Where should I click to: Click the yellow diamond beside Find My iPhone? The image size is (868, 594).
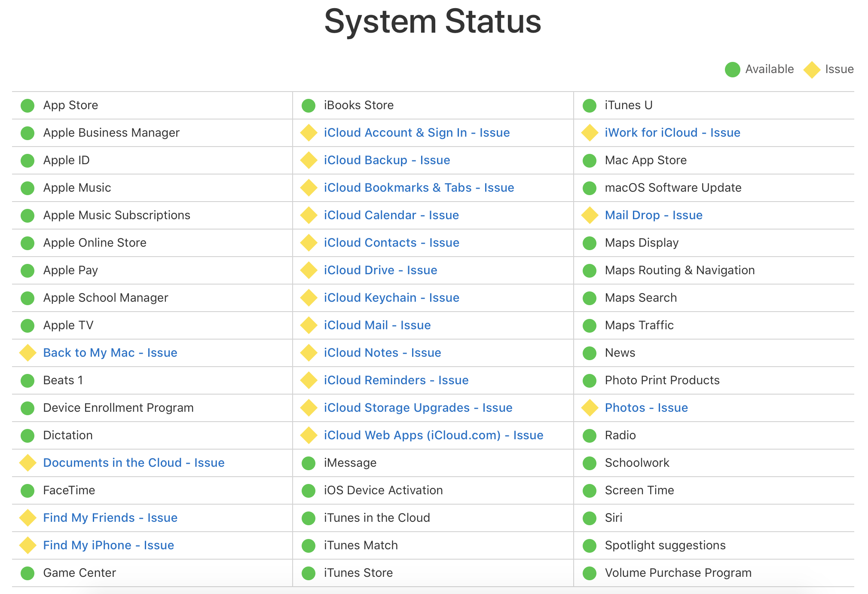click(27, 545)
